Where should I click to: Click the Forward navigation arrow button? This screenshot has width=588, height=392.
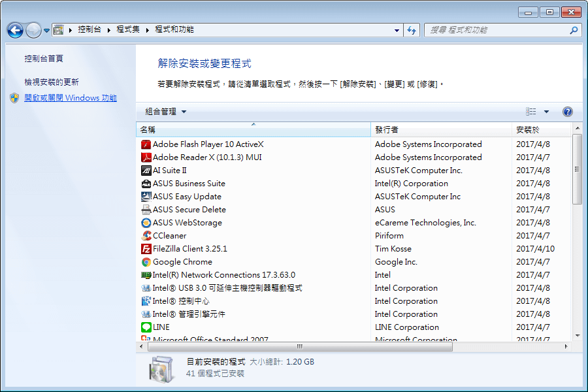pyautogui.click(x=33, y=30)
